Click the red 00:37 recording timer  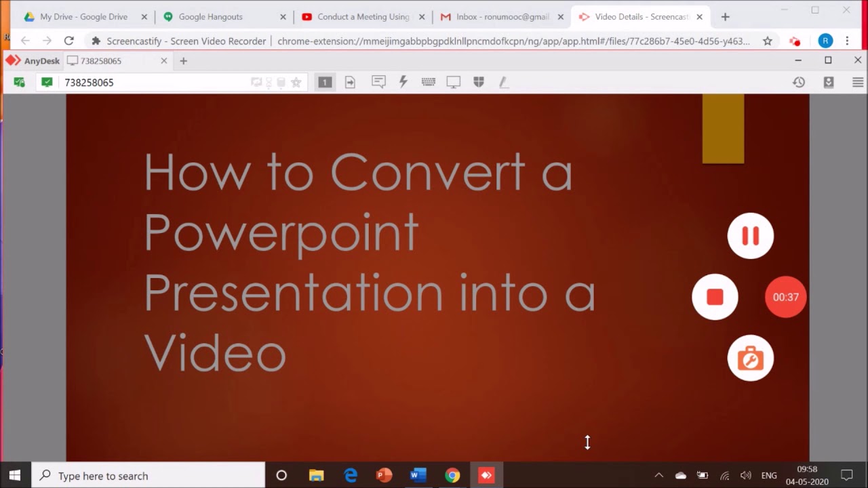tap(786, 297)
